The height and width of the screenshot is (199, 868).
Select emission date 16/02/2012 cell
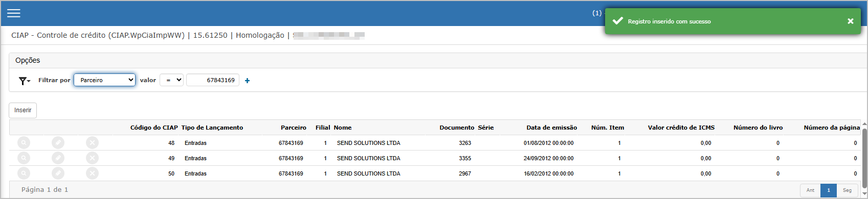548,173
